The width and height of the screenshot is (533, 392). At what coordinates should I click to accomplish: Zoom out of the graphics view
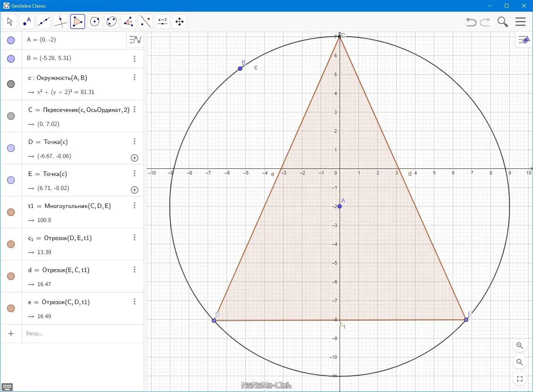pos(519,362)
